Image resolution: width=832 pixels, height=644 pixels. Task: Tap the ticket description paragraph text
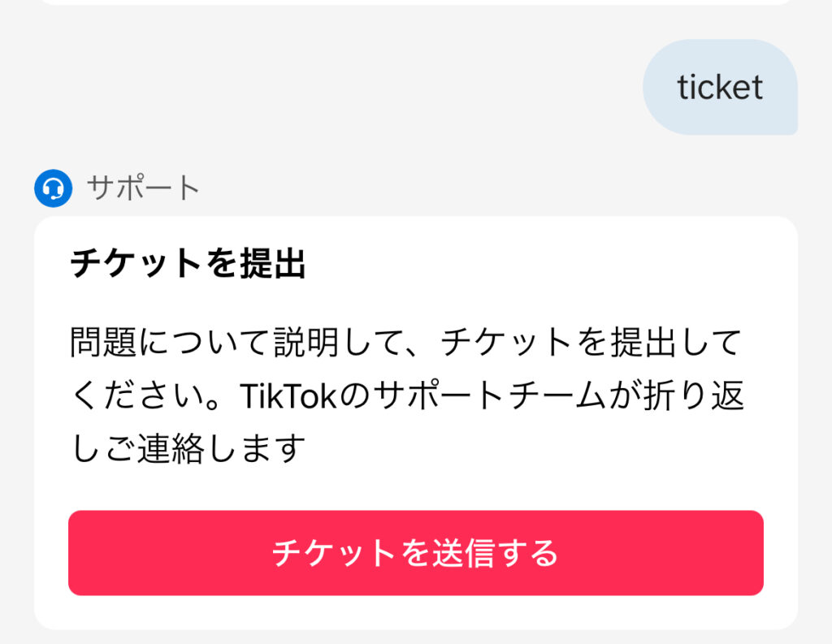pos(406,396)
